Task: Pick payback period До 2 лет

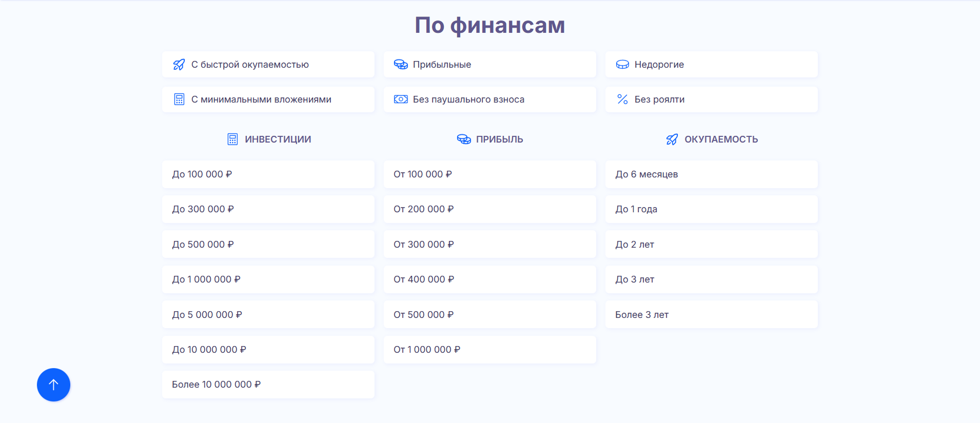Action: pyautogui.click(x=712, y=245)
